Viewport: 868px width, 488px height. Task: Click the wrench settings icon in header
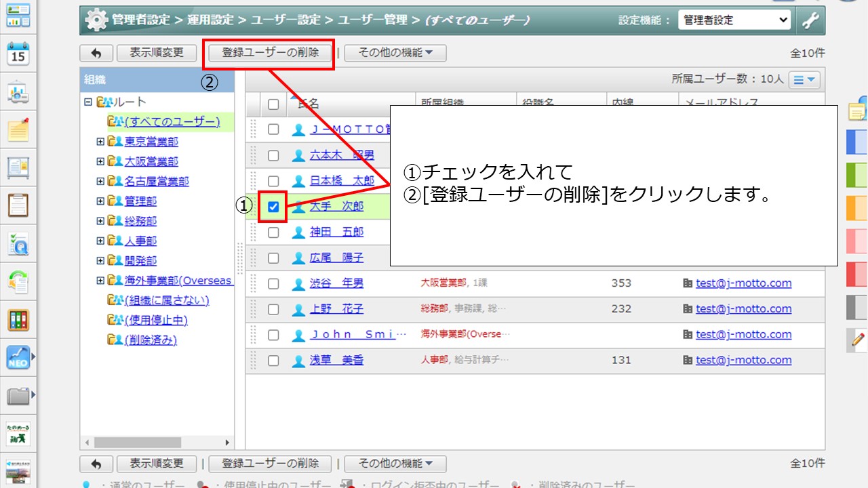[x=810, y=20]
